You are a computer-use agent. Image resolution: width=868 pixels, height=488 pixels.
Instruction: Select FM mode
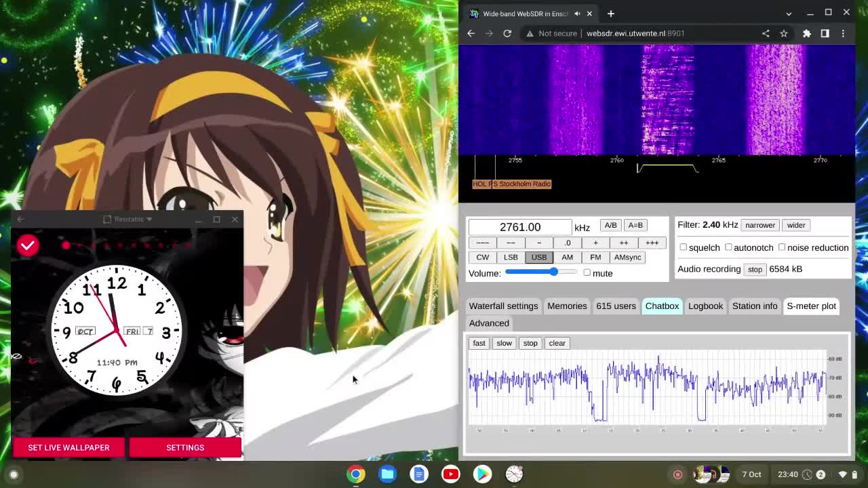(595, 257)
